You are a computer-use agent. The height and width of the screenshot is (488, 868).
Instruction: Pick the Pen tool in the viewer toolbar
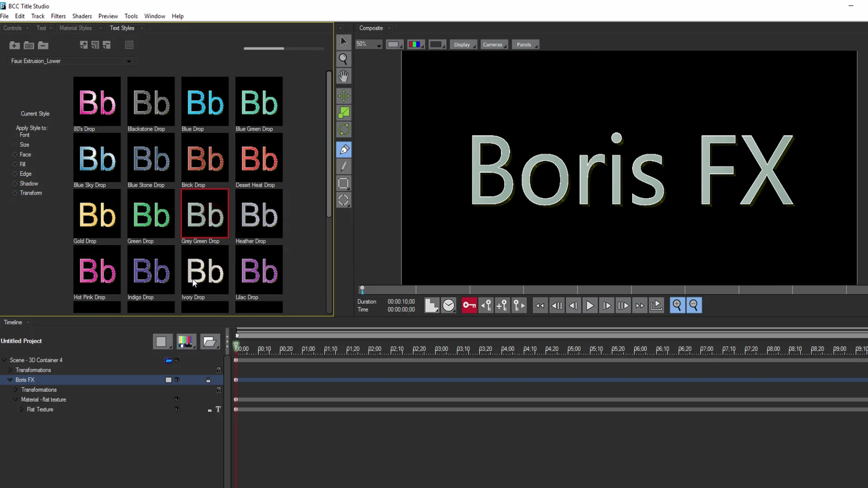pyautogui.click(x=344, y=149)
